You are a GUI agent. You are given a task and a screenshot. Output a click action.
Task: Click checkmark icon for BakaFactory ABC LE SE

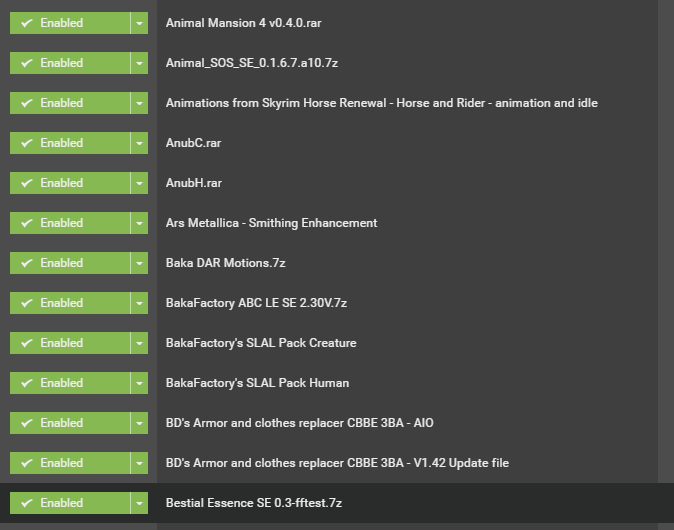coord(27,303)
